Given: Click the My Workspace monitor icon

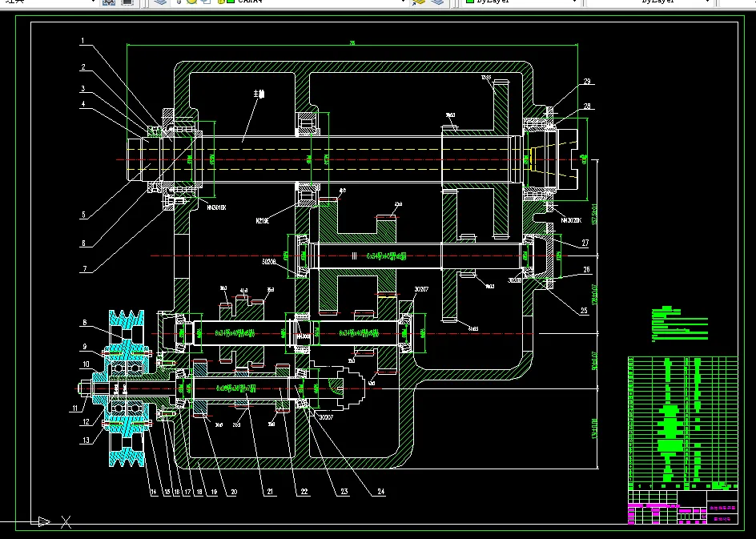Looking at the screenshot, I should pyautogui.click(x=127, y=2).
